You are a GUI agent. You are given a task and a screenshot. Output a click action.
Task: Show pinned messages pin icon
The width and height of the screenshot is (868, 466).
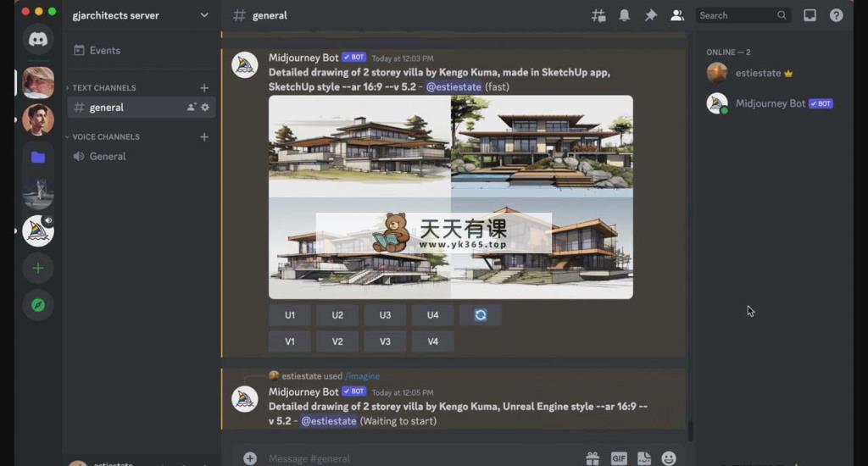[x=650, y=15]
